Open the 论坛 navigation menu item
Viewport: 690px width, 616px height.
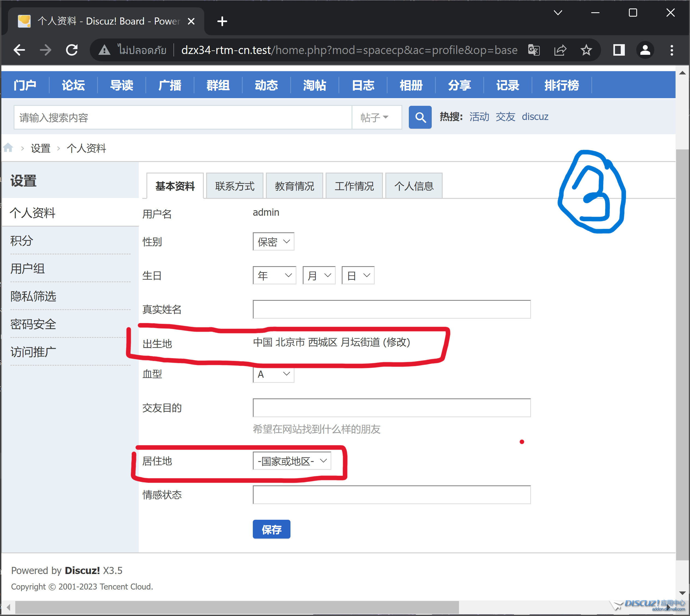pyautogui.click(x=73, y=85)
